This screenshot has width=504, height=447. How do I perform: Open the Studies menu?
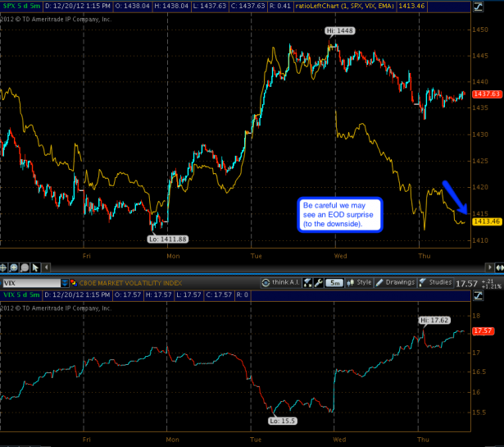(x=436, y=283)
